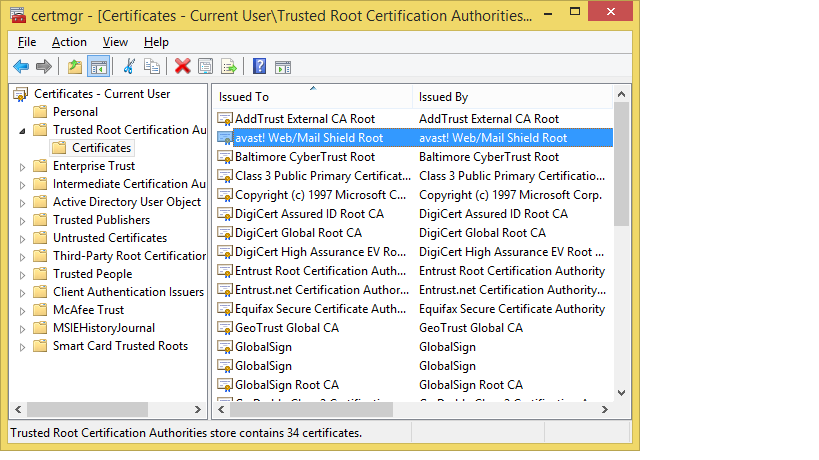
Task: Expand Active Directory User Object node
Action: tap(22, 203)
